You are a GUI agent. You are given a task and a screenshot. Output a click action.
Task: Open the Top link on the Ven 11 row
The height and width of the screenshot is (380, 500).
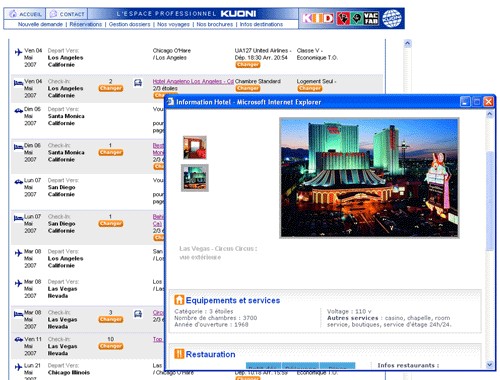158,339
